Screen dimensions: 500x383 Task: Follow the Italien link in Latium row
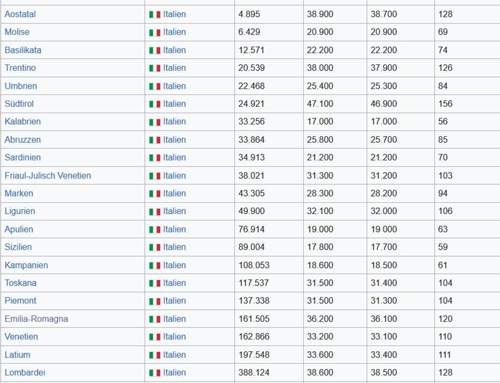(174, 355)
